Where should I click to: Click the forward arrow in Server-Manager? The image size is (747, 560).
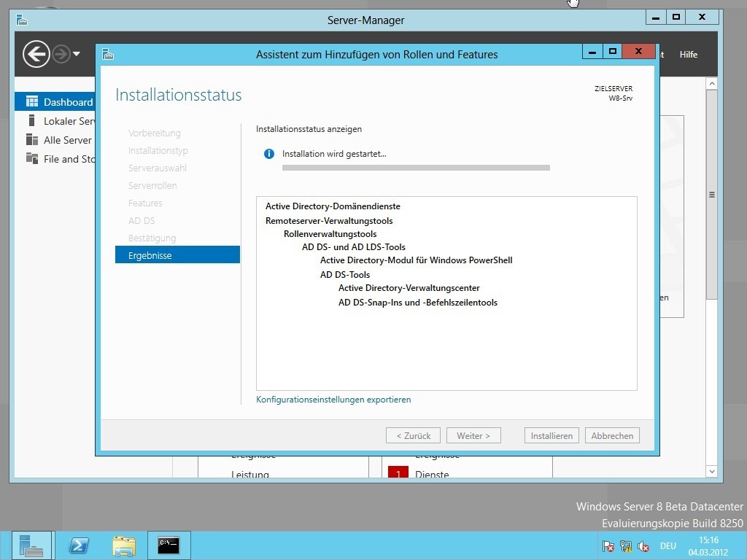pos(61,54)
